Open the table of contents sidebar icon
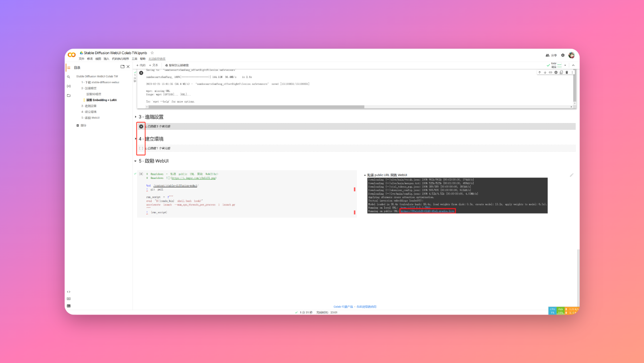 (x=69, y=68)
